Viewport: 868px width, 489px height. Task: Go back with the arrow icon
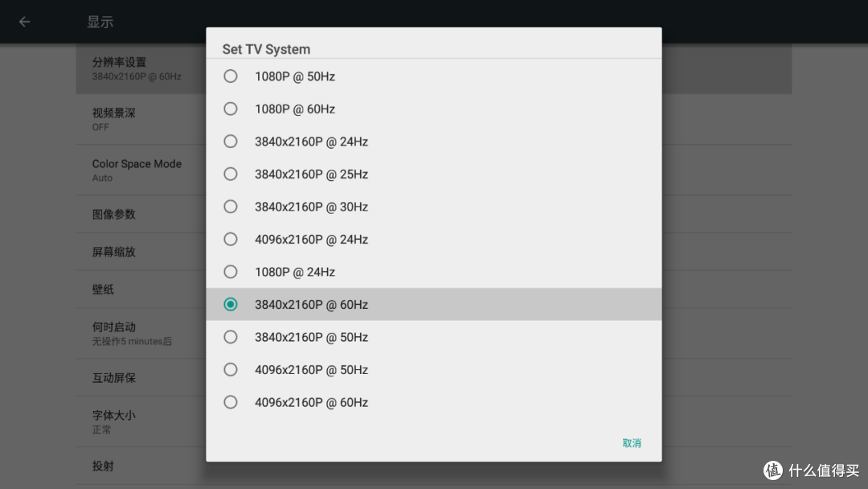tap(24, 22)
